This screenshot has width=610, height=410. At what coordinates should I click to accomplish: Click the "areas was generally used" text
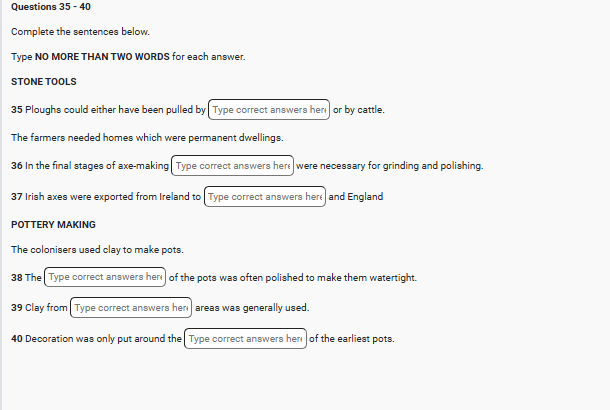252,307
